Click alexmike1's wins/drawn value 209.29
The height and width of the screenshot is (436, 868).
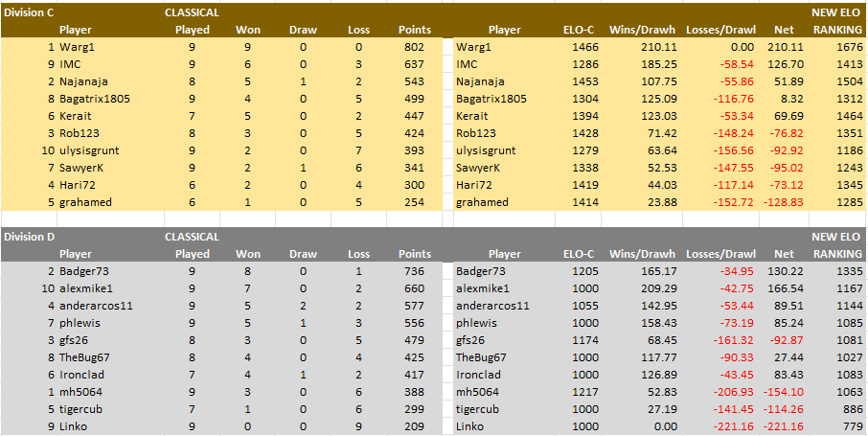(655, 288)
